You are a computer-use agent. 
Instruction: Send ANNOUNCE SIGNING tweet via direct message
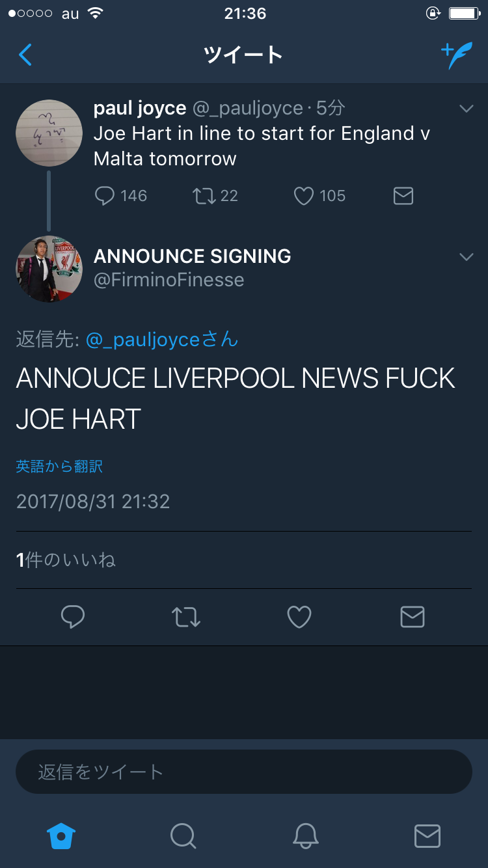[x=413, y=617]
